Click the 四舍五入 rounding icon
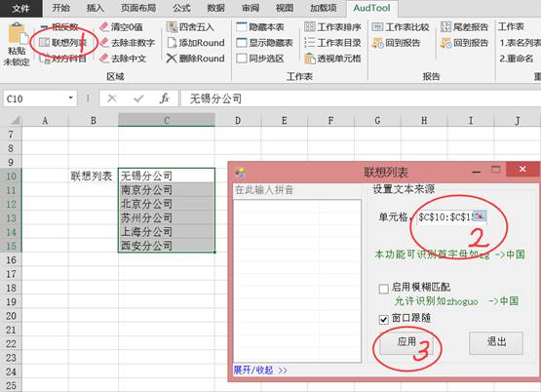Image resolution: width=541 pixels, height=392 pixels. (172, 27)
